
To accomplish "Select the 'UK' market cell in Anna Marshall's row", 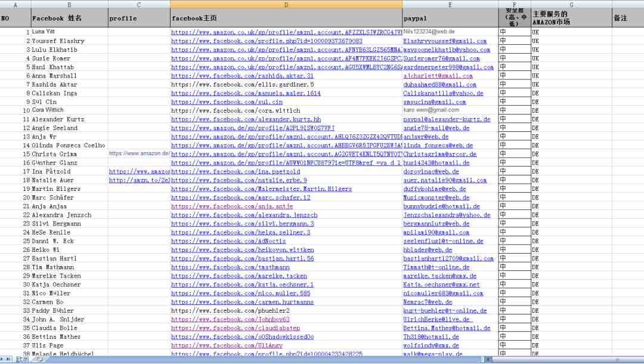I will (x=571, y=76).
